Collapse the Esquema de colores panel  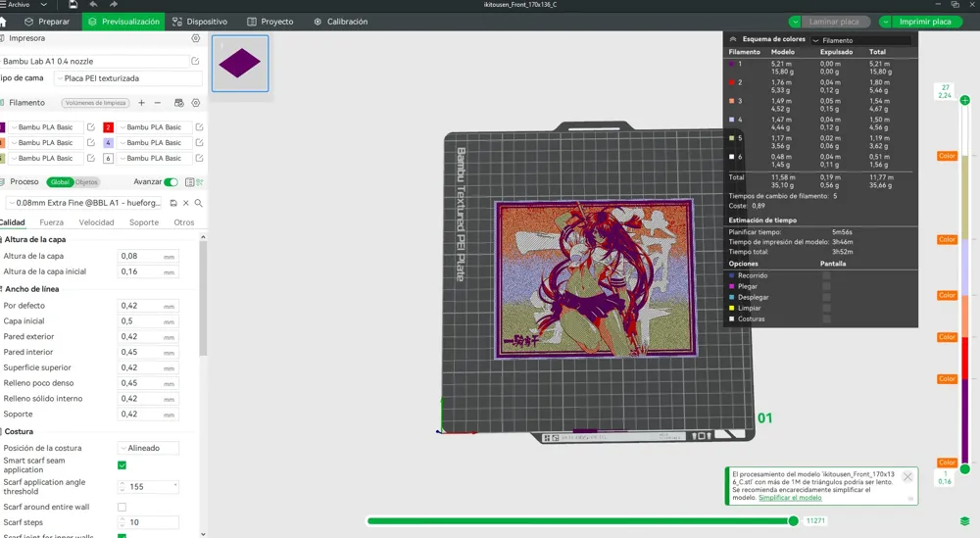733,39
